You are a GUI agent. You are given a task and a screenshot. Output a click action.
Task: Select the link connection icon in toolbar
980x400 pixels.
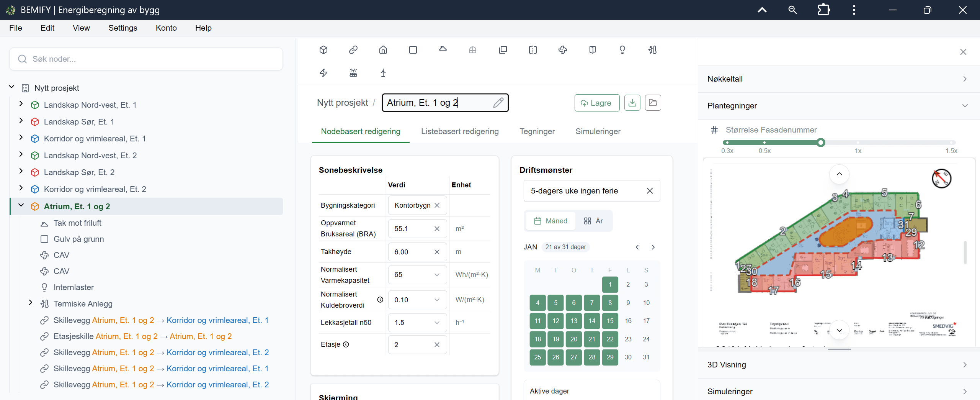pyautogui.click(x=353, y=50)
